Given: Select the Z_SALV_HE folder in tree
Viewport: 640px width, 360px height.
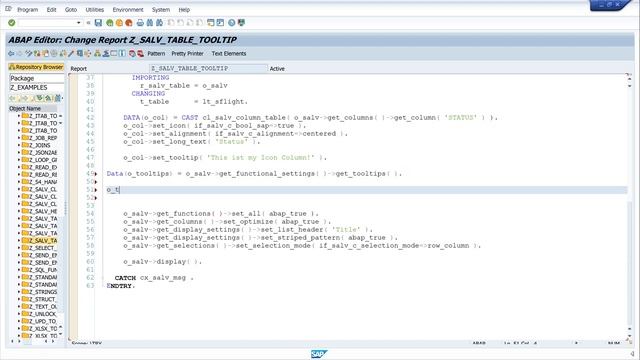Looking at the screenshot, I should 39,211.
